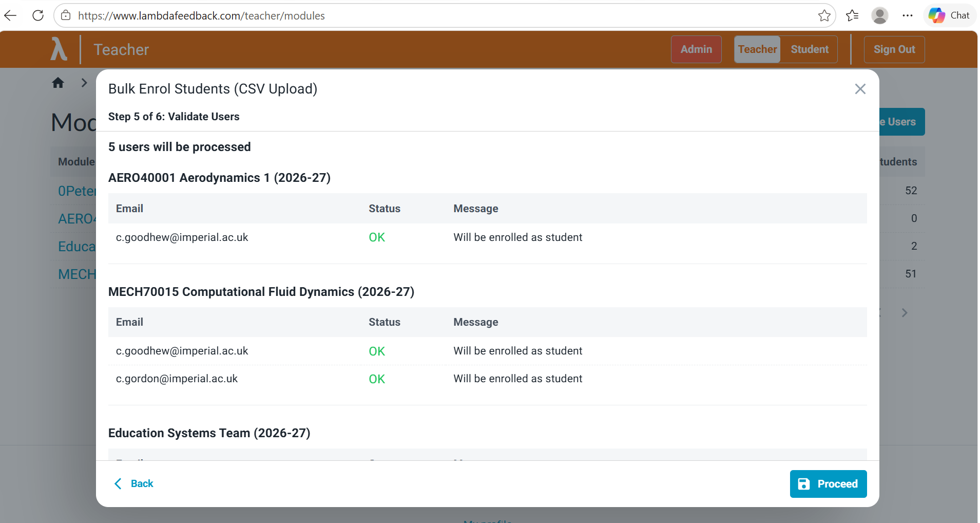Bookmark this page with the star icon
This screenshot has height=523, width=980.
point(824,15)
